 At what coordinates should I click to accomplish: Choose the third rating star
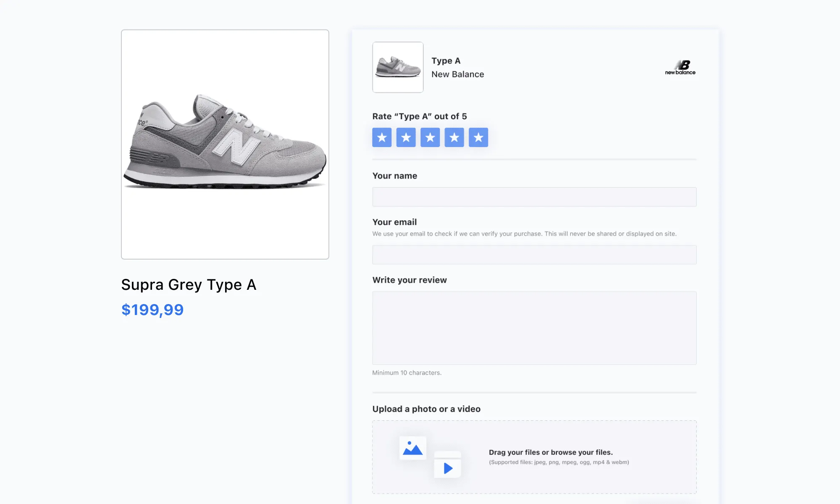(430, 137)
